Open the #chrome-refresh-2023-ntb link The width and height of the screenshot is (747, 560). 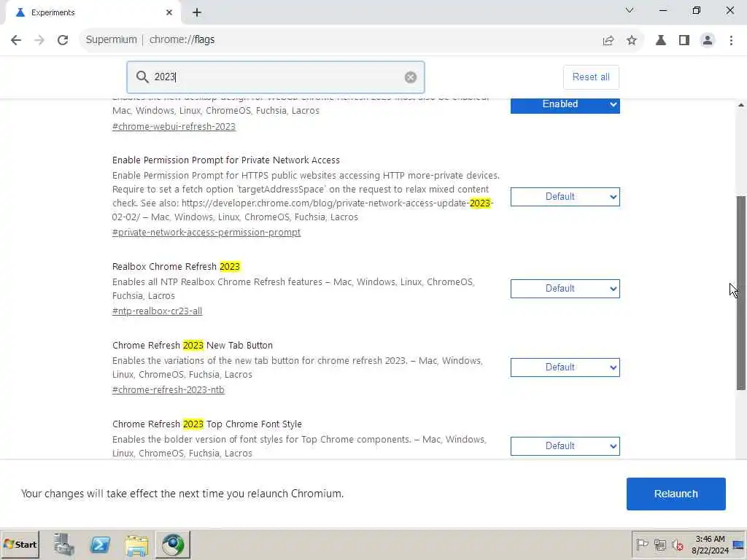pyautogui.click(x=169, y=389)
